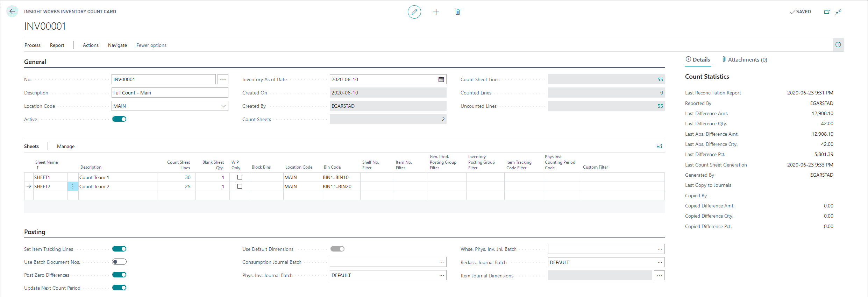The width and height of the screenshot is (868, 297).
Task: Click Bin Code cell BIN11..BIN20
Action: 341,186
